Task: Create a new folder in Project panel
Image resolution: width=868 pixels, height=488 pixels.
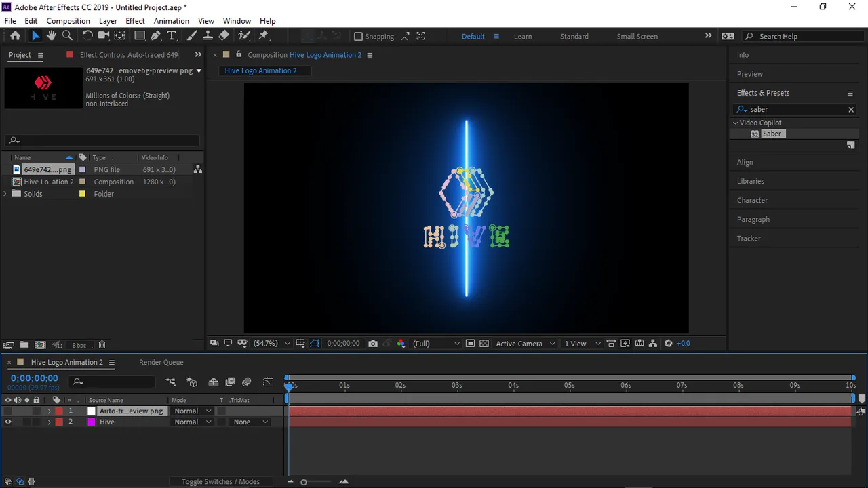Action: 24,345
